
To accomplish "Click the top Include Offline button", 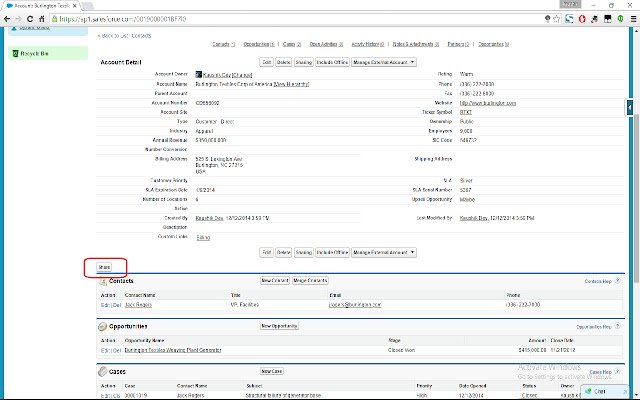I will click(332, 62).
